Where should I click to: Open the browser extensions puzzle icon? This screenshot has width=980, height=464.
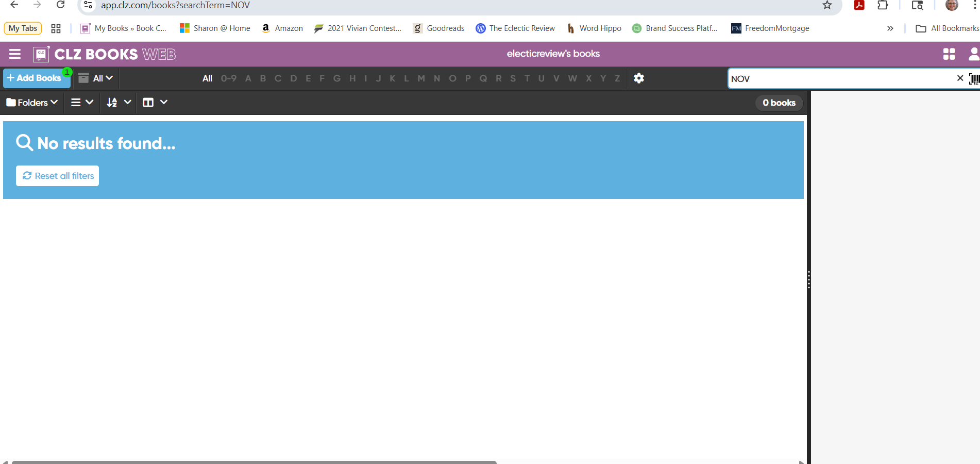point(883,5)
